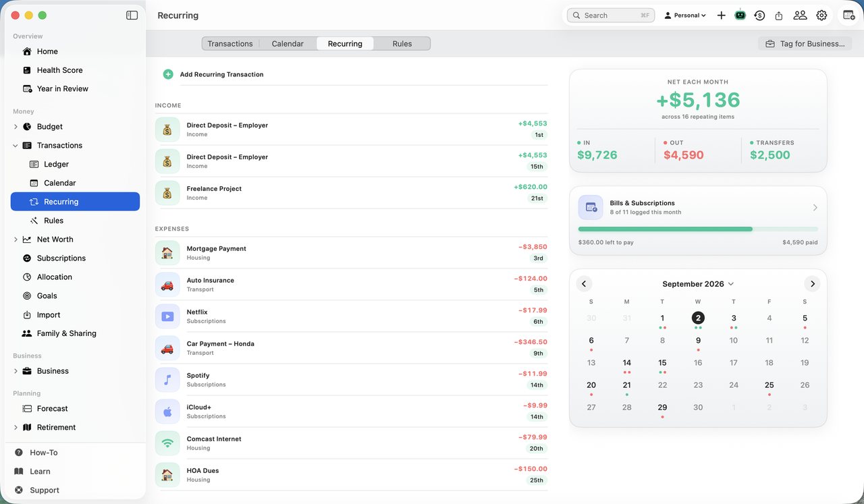Click the Search field
Viewport: 864px width, 504px height.
click(610, 15)
